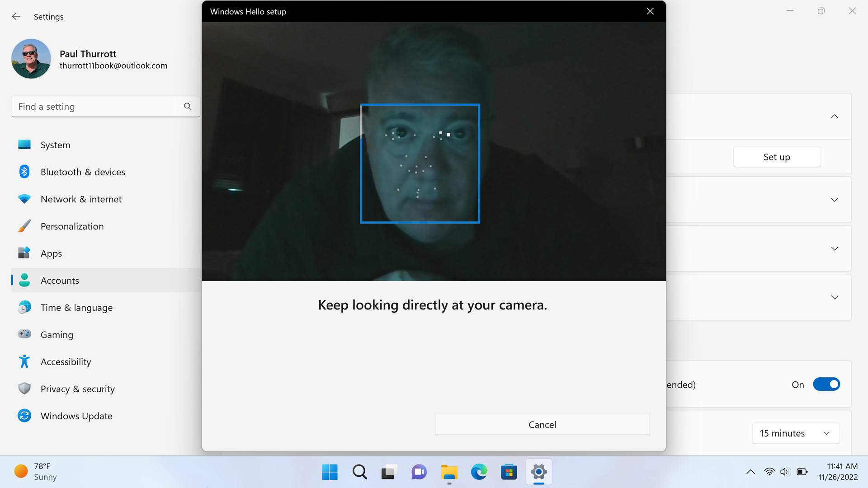Open Network & internet settings

81,199
